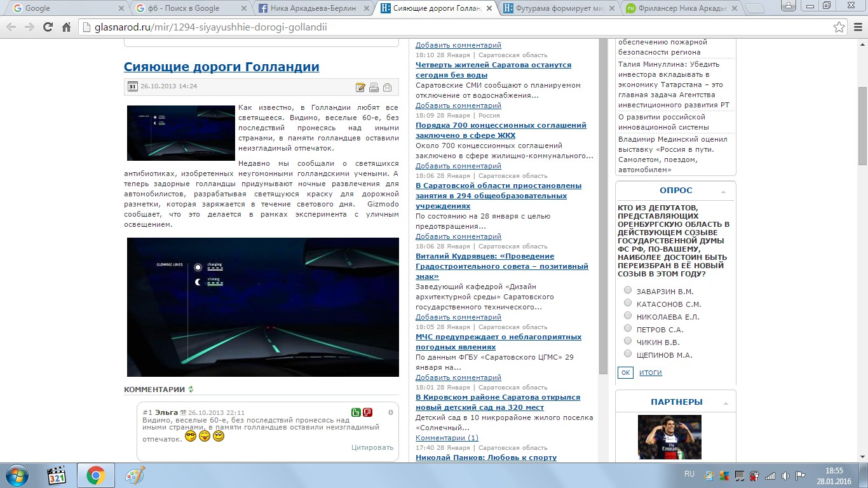
Task: Select poll option КАТАСОНОВ С.М.
Action: click(628, 303)
